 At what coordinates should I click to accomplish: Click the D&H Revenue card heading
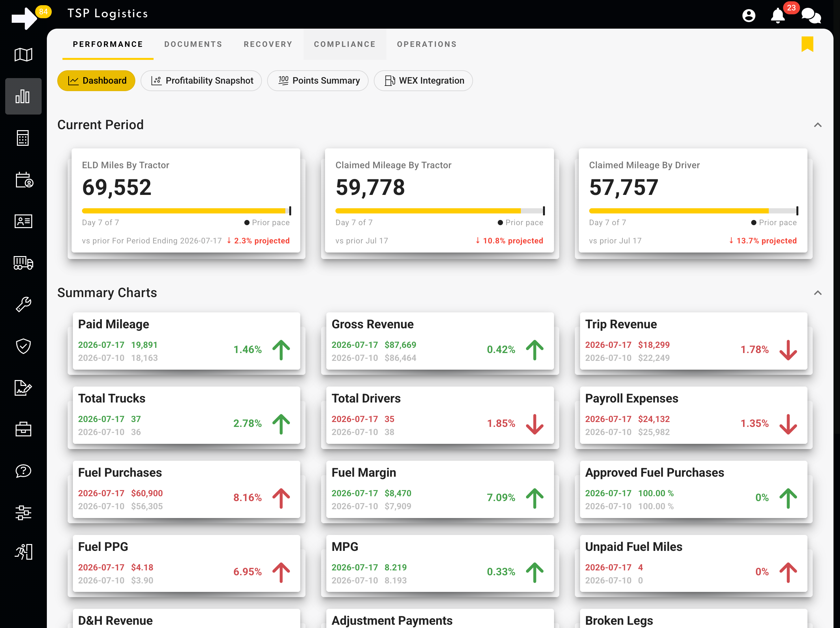115,621
